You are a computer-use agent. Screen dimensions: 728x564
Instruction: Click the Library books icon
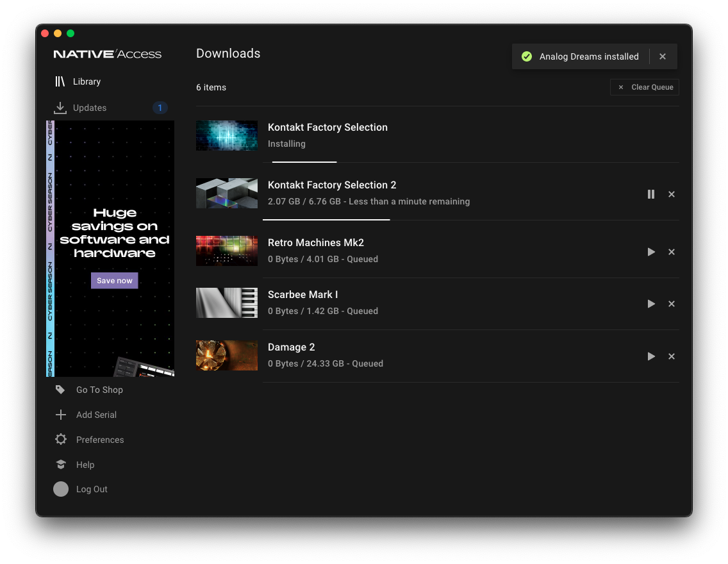60,81
